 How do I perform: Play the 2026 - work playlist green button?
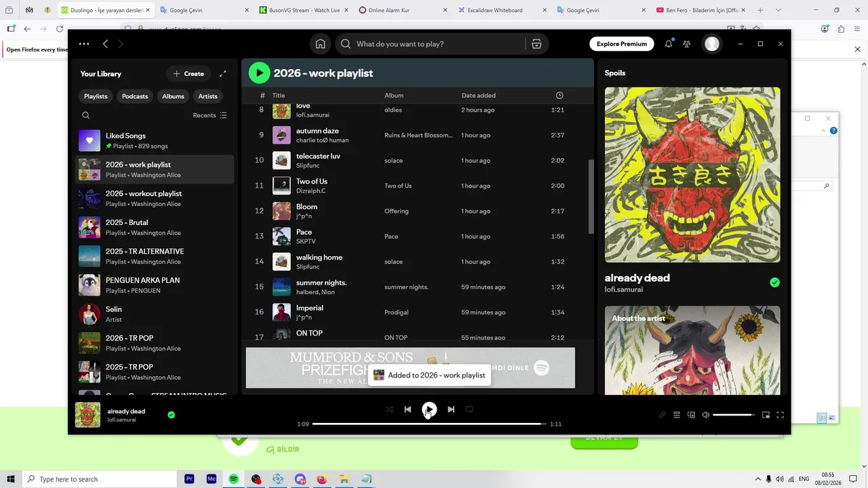tap(259, 73)
